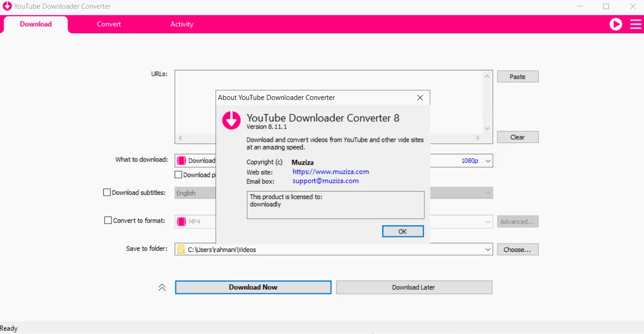Viewport: 644px width, 334px height.
Task: Switch to the Convert tab
Action: [109, 24]
